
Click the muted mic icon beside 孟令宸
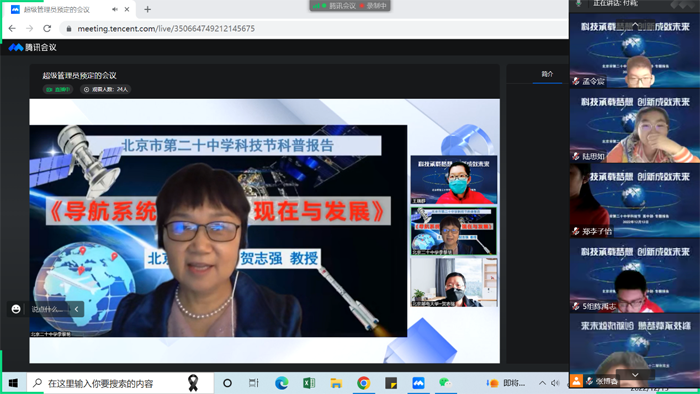[x=576, y=81]
